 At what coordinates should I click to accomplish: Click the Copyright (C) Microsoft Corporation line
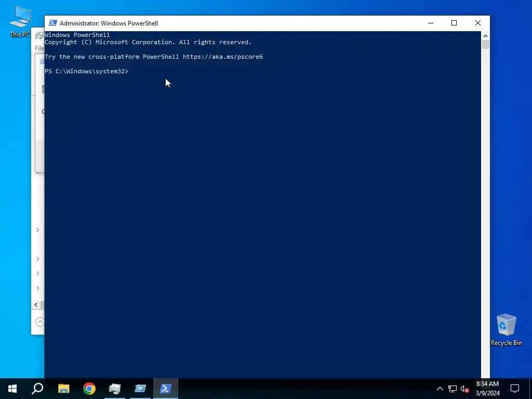148,42
